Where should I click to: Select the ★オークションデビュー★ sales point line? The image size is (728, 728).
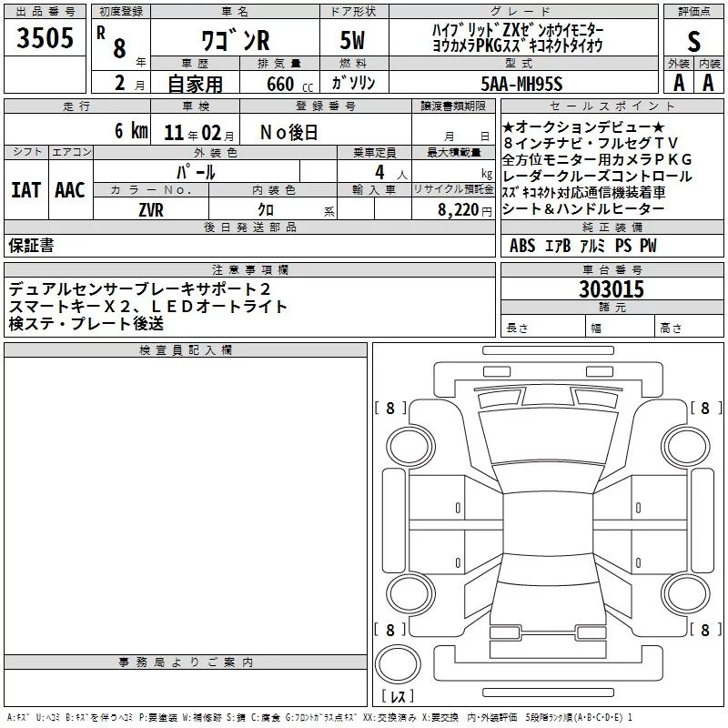[583, 126]
